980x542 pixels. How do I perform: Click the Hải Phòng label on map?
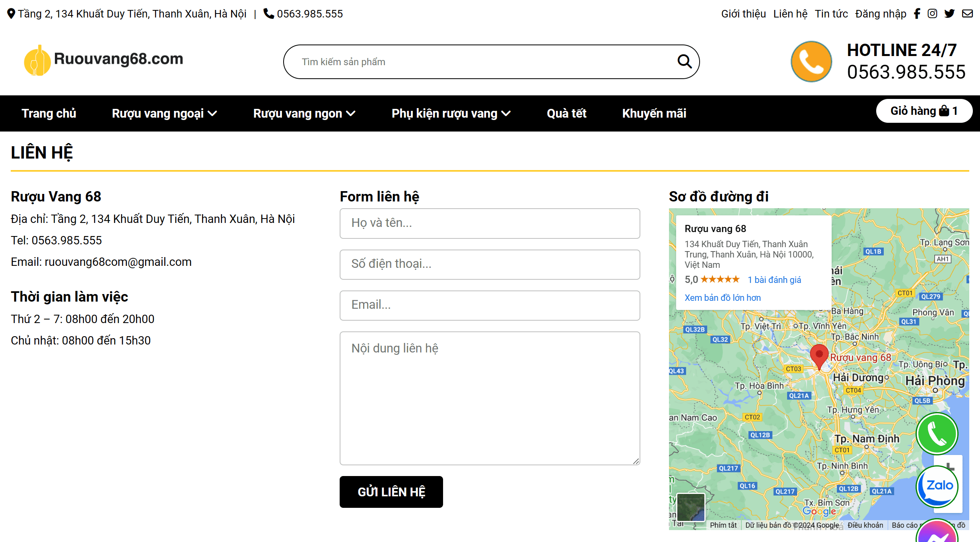coord(935,380)
